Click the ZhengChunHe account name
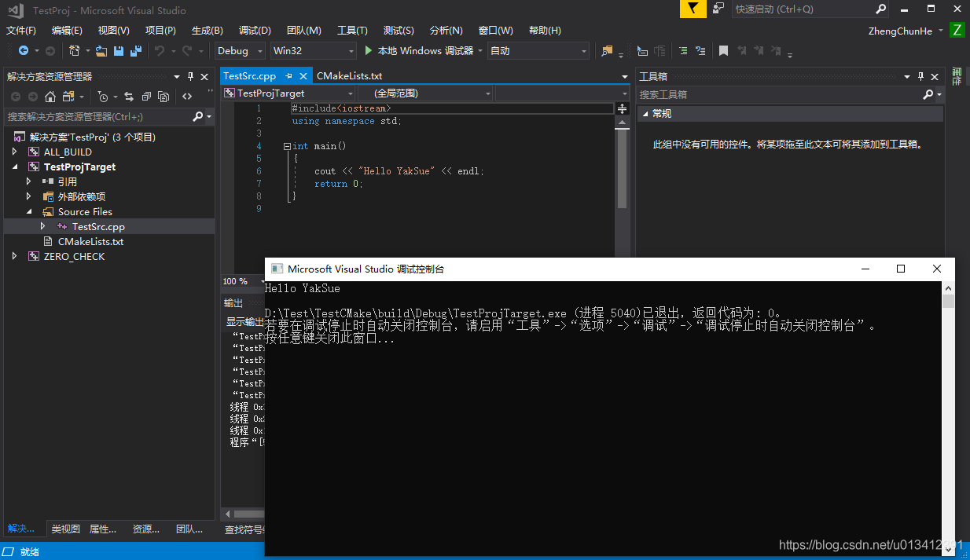The image size is (970, 560). (900, 31)
